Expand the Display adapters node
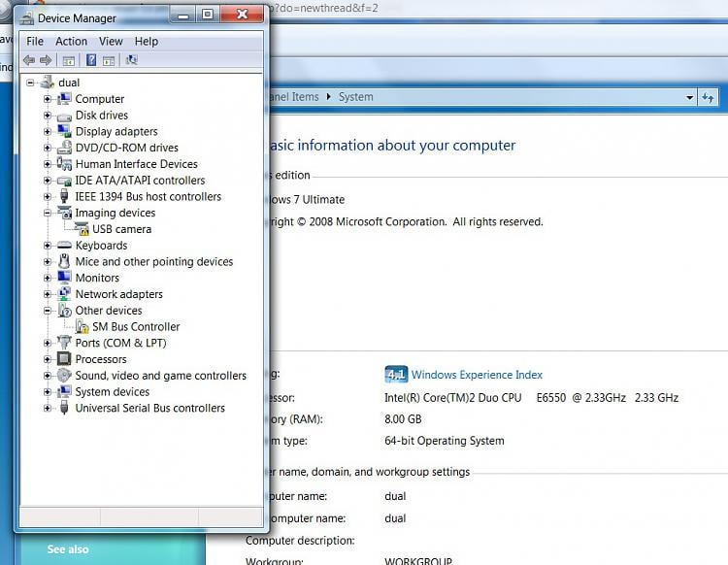The width and height of the screenshot is (728, 565). click(x=47, y=131)
